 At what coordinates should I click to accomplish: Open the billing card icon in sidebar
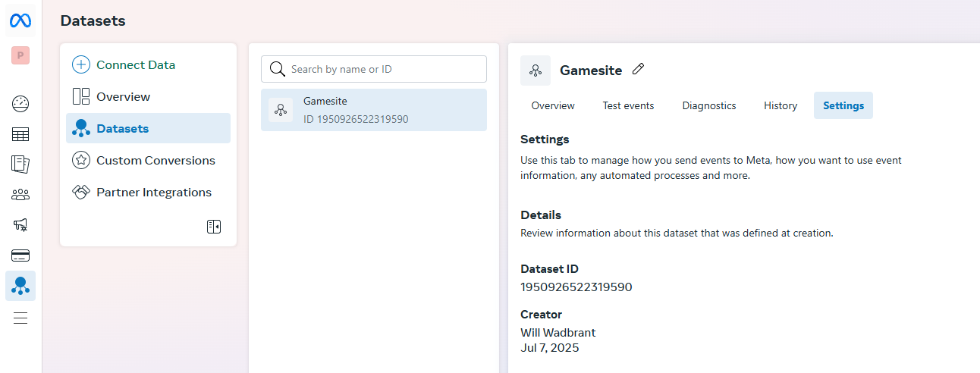pos(20,255)
